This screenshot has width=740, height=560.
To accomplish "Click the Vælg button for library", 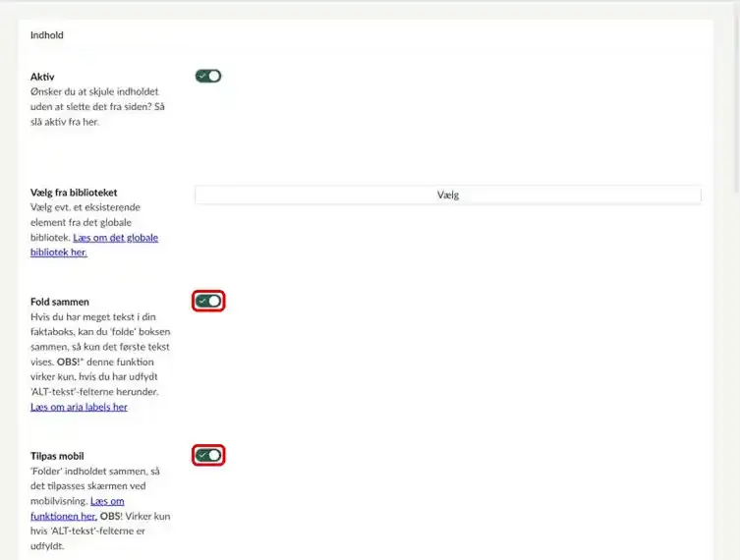I will click(x=448, y=195).
